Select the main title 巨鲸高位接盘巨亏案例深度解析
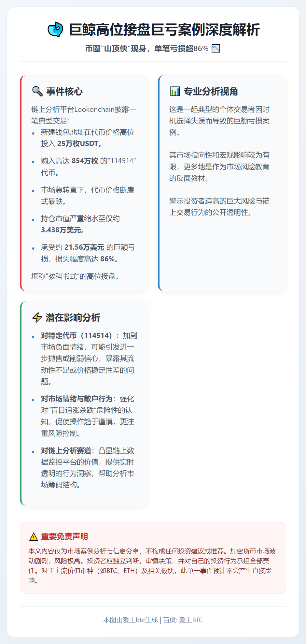The width and height of the screenshot is (306, 644). click(164, 30)
